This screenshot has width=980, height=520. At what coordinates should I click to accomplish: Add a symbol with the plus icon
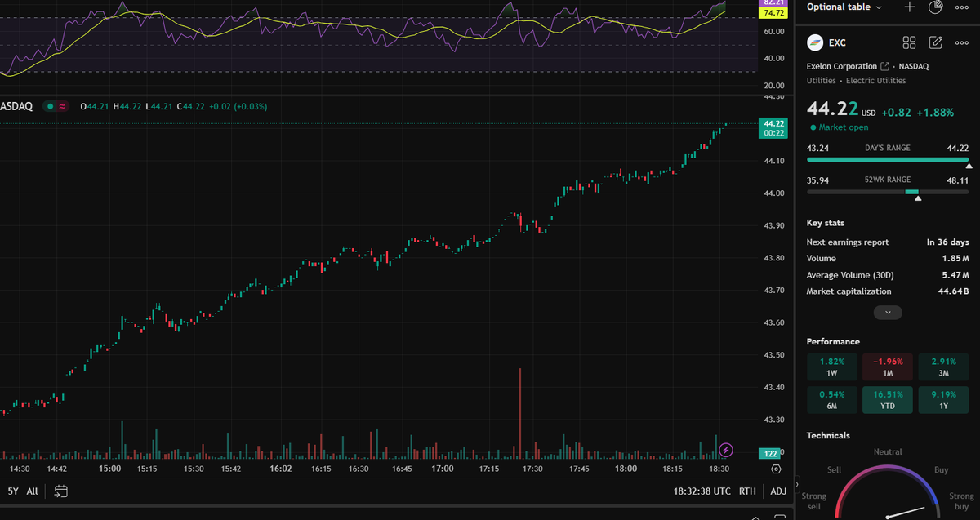point(910,7)
